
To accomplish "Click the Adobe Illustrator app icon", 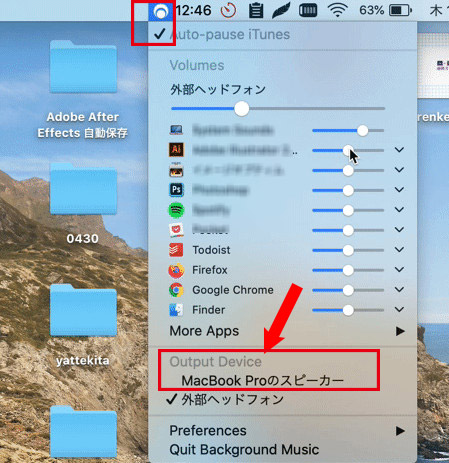I will pyautogui.click(x=176, y=150).
